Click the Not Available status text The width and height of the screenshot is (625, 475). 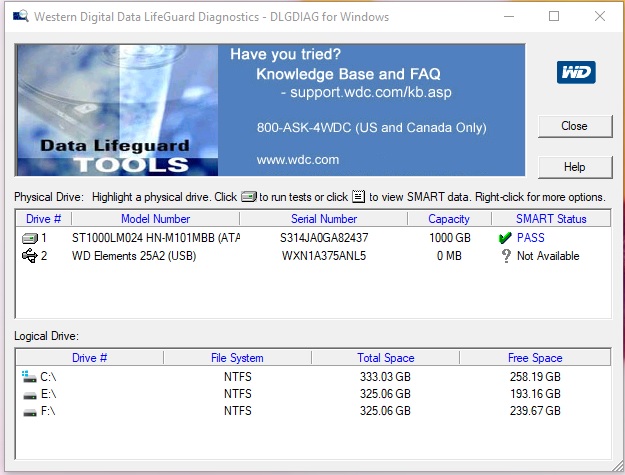(548, 256)
